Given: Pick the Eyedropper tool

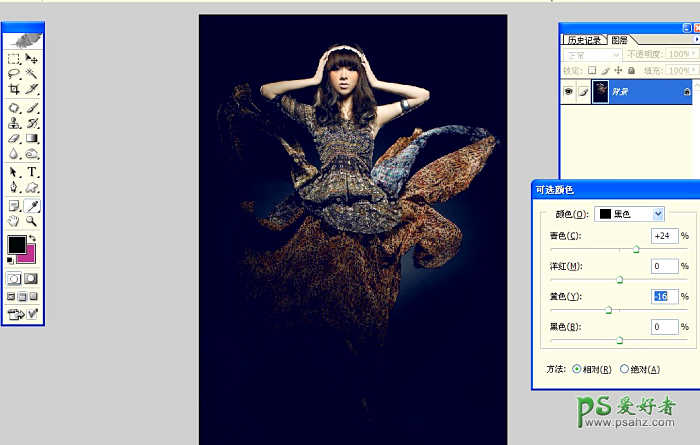Looking at the screenshot, I should [32, 205].
